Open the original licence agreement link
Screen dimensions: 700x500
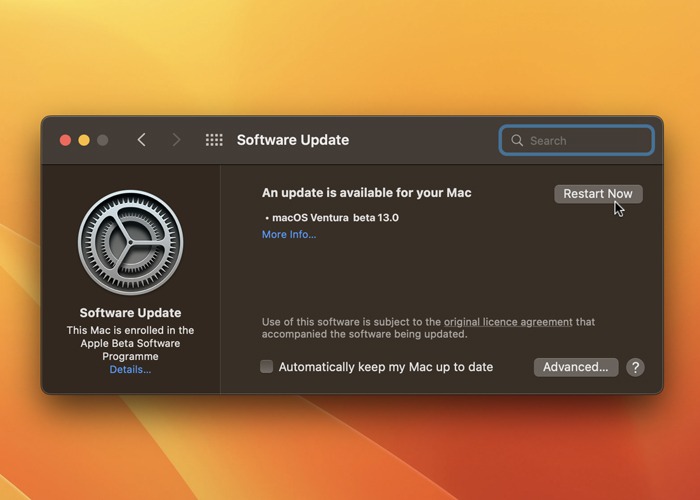click(x=508, y=322)
